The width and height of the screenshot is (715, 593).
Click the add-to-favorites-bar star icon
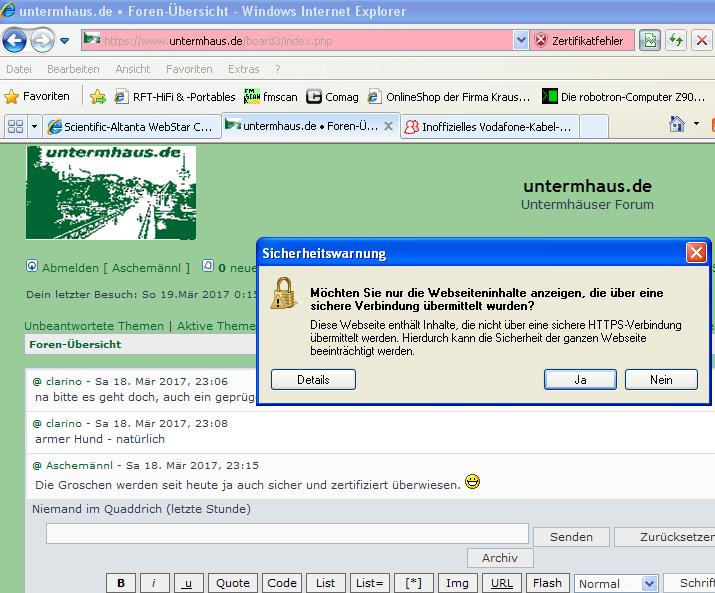coord(97,97)
